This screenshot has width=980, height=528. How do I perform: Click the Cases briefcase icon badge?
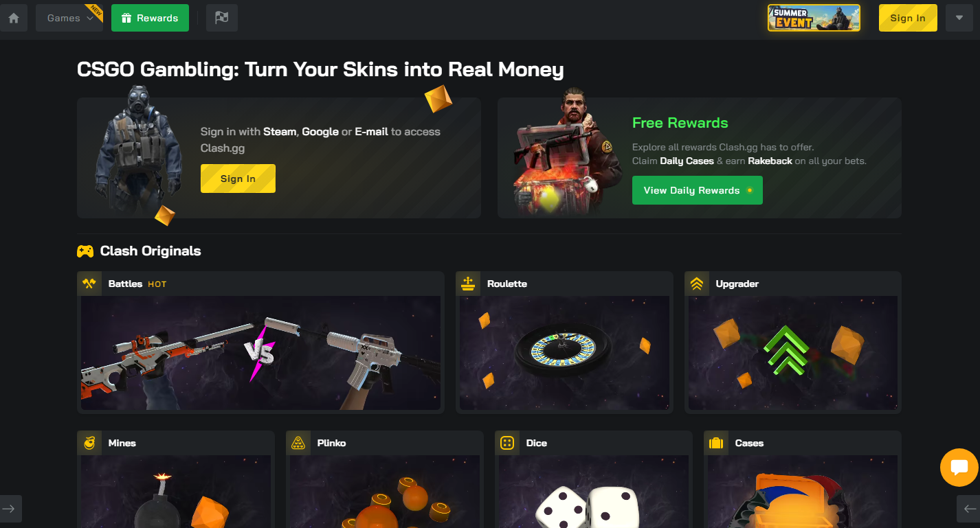(x=716, y=443)
